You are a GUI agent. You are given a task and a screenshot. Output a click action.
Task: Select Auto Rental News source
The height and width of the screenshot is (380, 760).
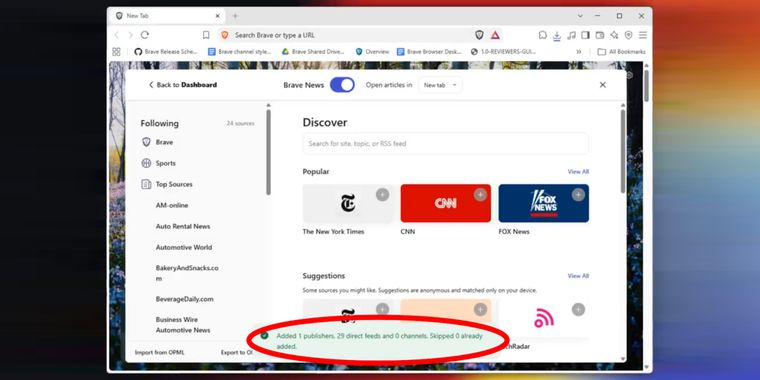point(183,226)
